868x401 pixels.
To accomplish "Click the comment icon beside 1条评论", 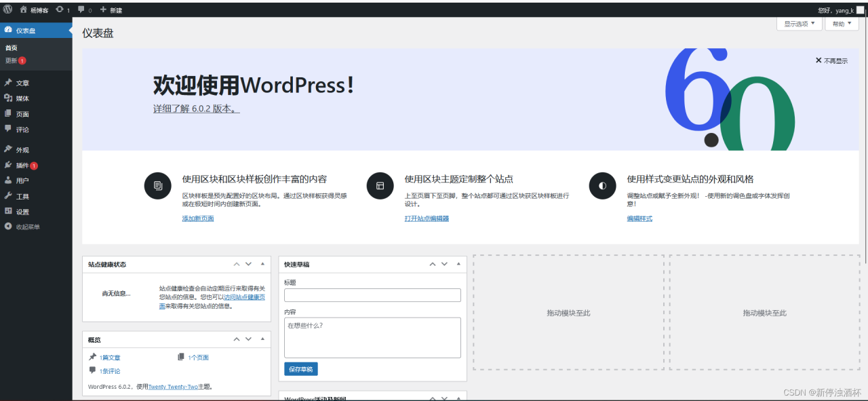I will 93,370.
